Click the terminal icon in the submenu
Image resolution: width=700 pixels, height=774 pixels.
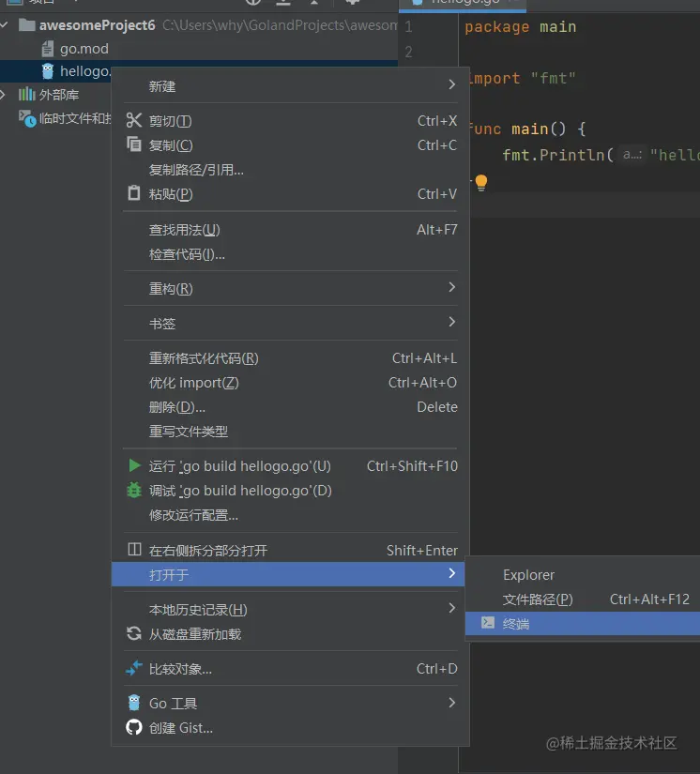[x=488, y=623]
